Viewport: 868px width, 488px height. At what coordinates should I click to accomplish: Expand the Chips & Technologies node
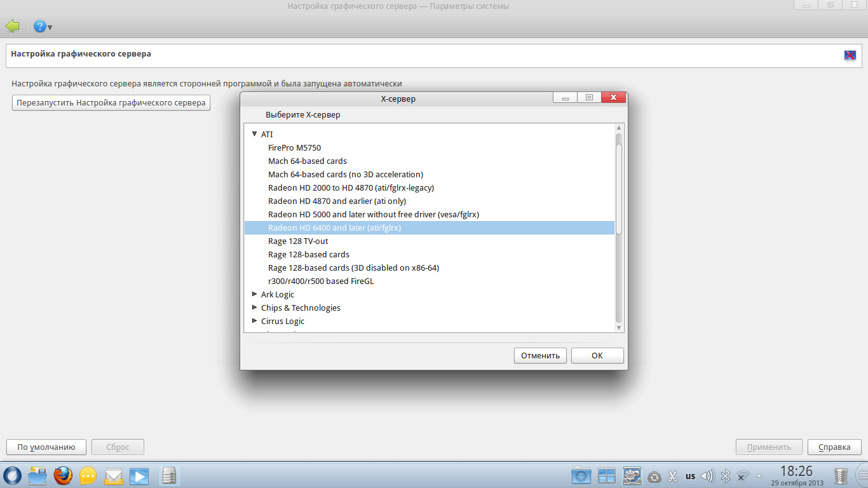(255, 308)
